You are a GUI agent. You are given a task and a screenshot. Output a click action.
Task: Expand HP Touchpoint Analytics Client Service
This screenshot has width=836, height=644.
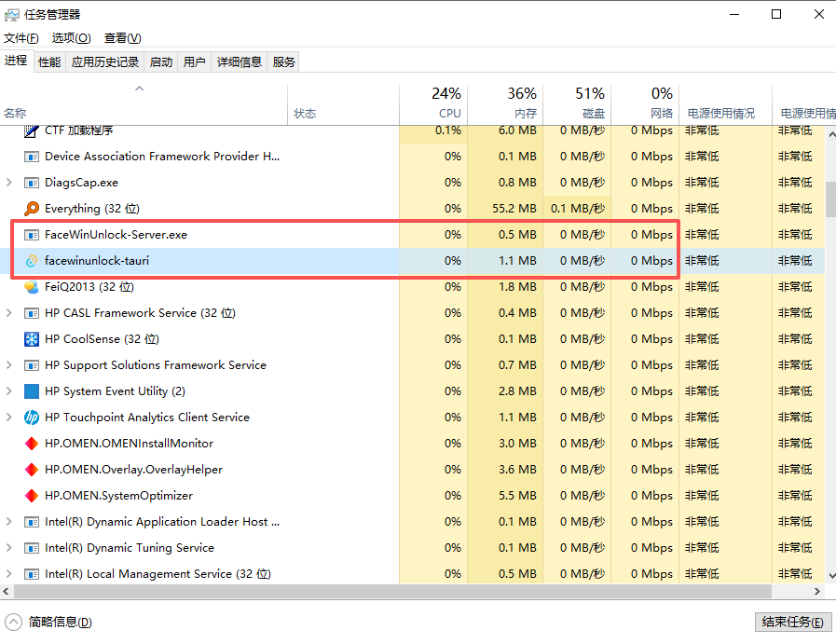click(8, 418)
